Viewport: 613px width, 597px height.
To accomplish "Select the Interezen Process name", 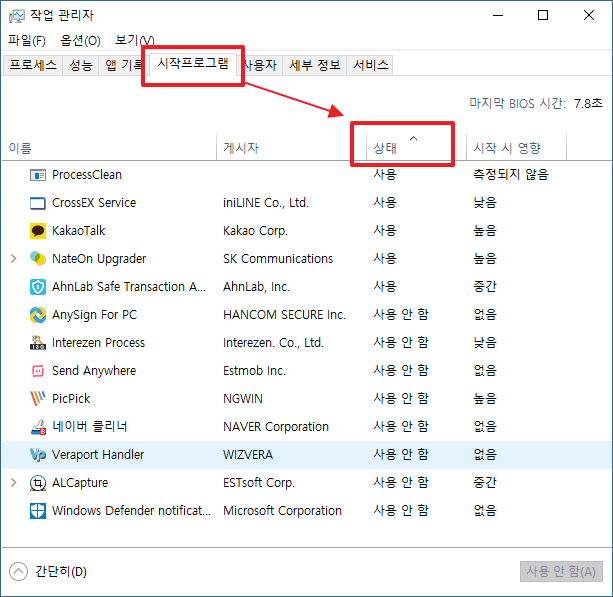I will (99, 343).
